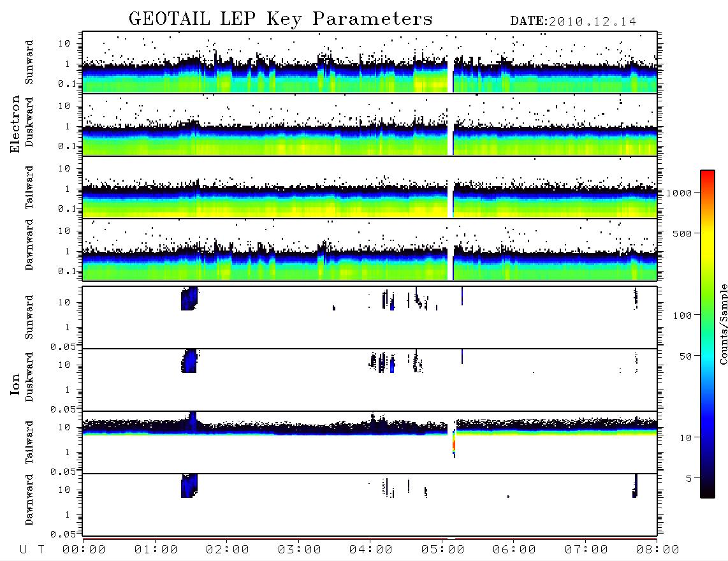Click the 'GEOTAIL LEP Key Parameters' title
This screenshot has height=561, width=728.
coord(280,19)
